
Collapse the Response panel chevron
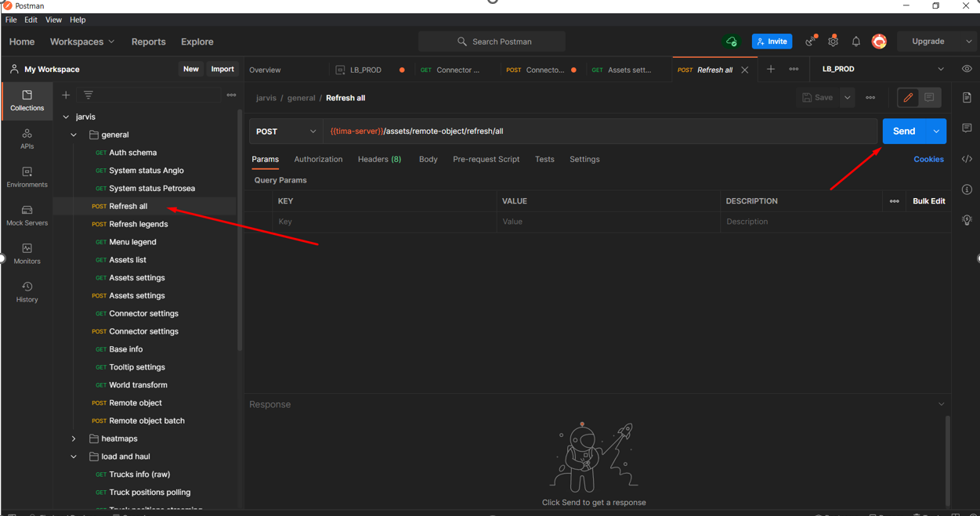[941, 404]
